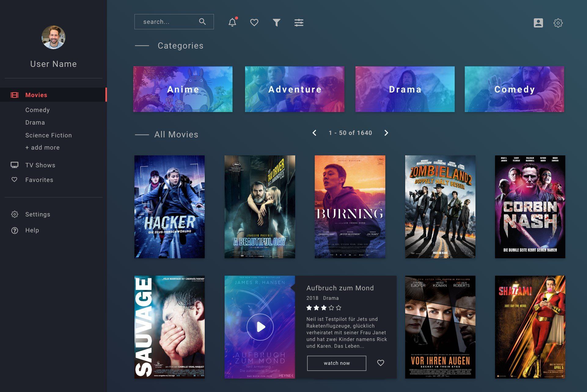
Task: Select Science Fiction in sidebar
Action: [x=49, y=135]
